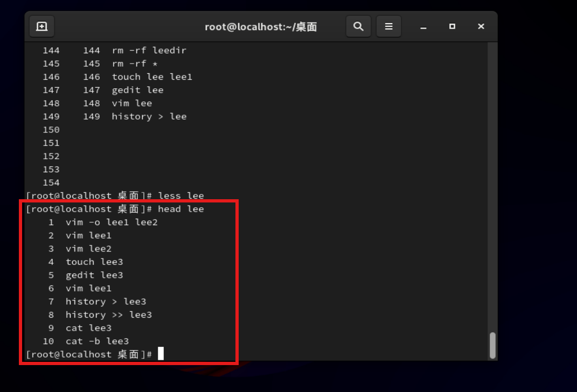Click the text 'cat -b lee3'
The height and width of the screenshot is (392, 577).
(97, 341)
